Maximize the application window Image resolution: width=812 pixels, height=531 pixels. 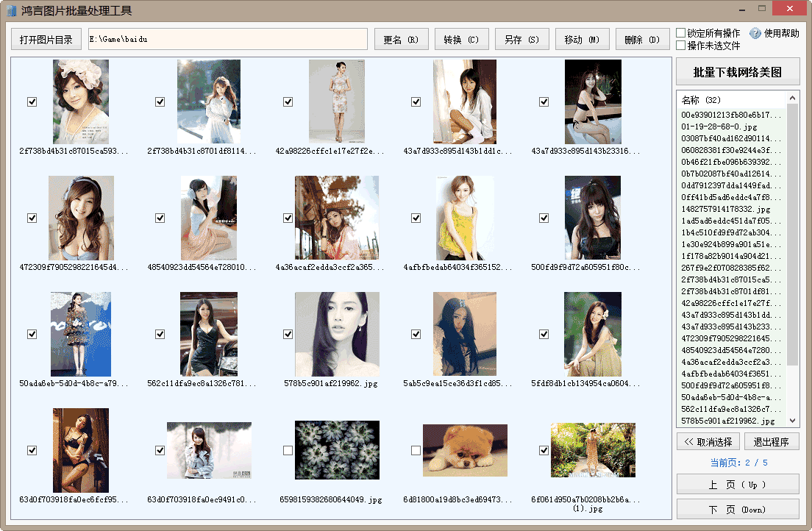tap(762, 9)
